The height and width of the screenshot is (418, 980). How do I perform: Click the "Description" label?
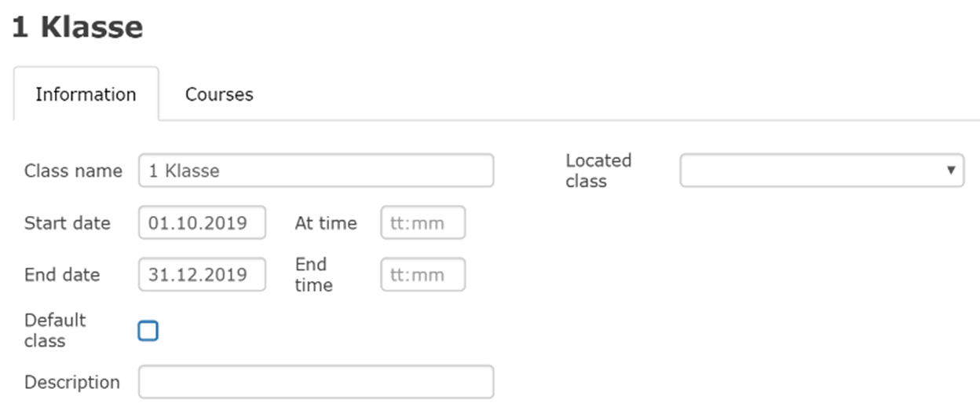[72, 382]
